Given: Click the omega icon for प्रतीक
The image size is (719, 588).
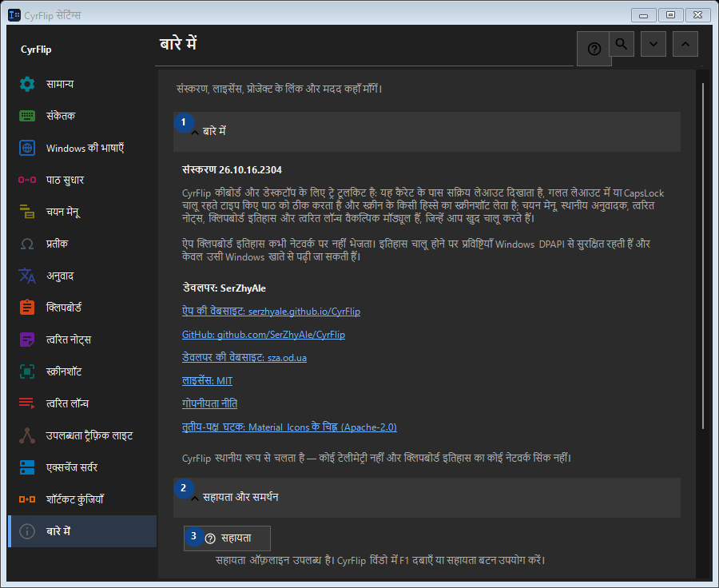Looking at the screenshot, I should pyautogui.click(x=27, y=244).
